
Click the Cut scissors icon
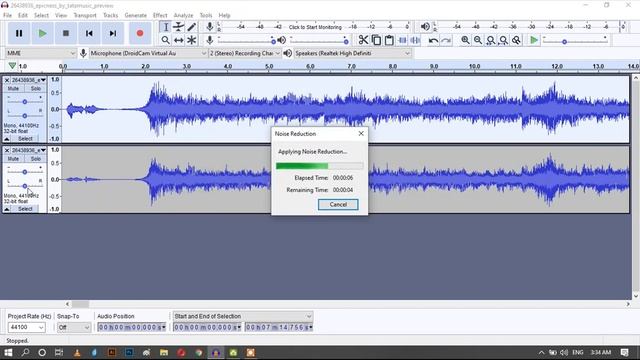363,40
